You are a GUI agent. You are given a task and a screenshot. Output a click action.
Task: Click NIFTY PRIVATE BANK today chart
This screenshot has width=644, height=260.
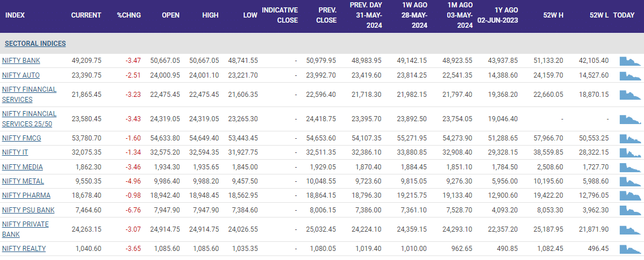point(630,229)
